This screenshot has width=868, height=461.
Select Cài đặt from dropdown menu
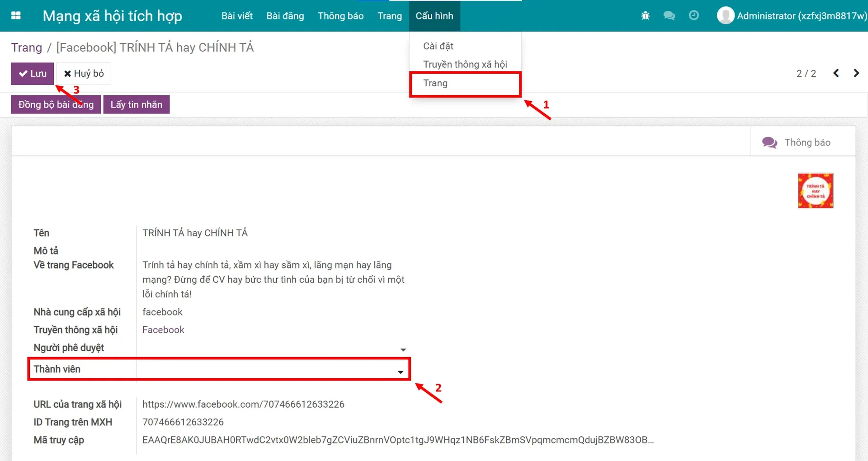click(438, 46)
